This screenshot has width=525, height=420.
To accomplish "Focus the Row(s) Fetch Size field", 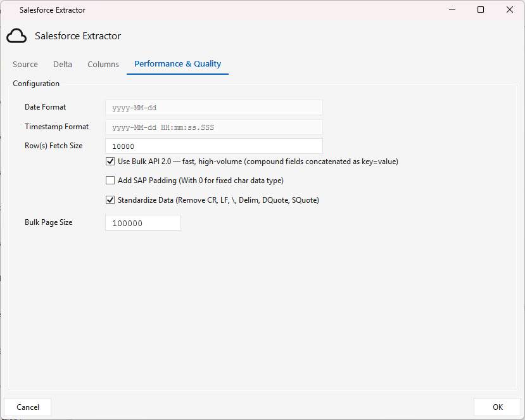I will point(214,146).
